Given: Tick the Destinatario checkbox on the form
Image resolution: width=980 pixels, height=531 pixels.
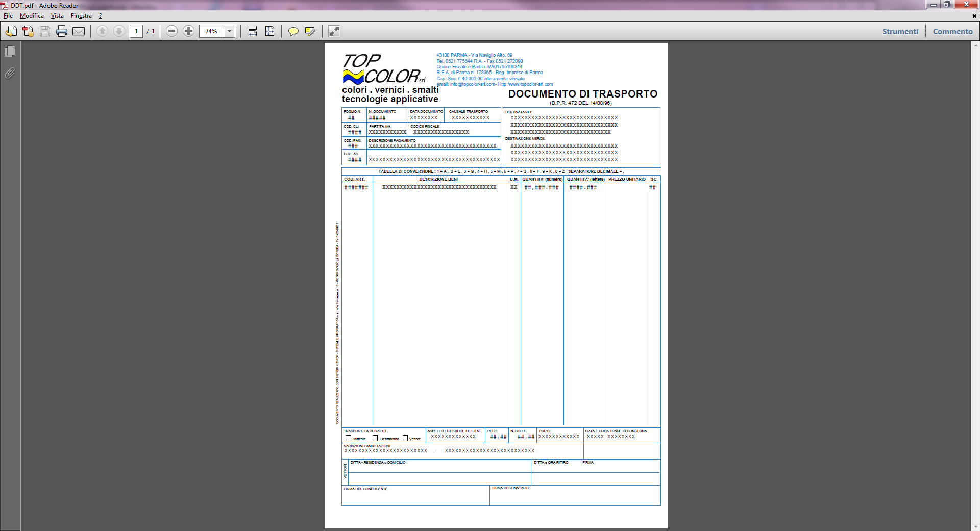Looking at the screenshot, I should tap(375, 438).
